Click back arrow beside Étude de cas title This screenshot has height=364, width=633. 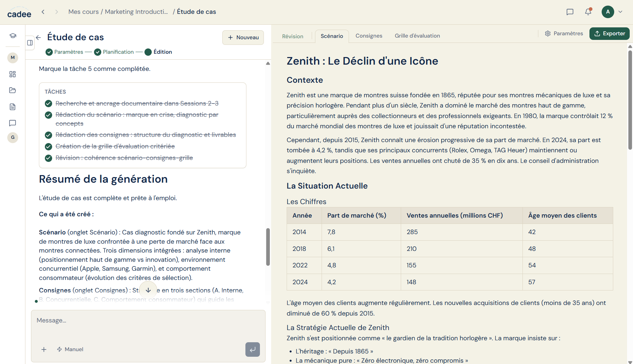(38, 38)
